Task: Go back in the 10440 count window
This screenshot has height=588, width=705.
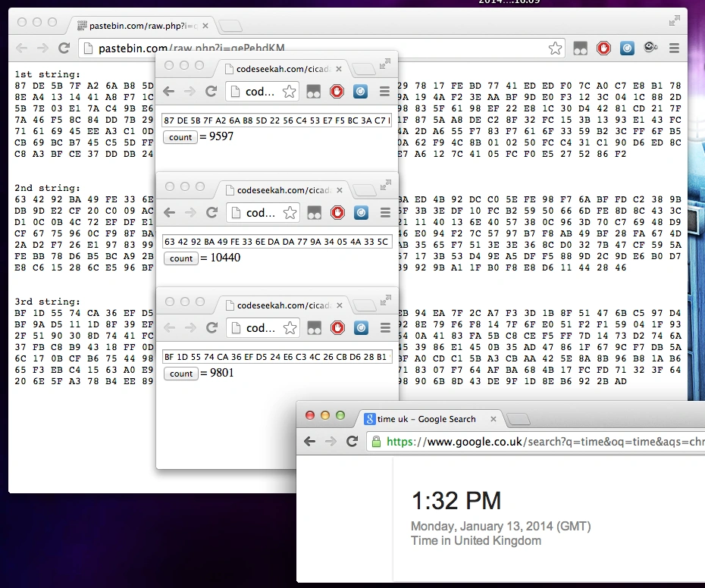Action: point(170,213)
